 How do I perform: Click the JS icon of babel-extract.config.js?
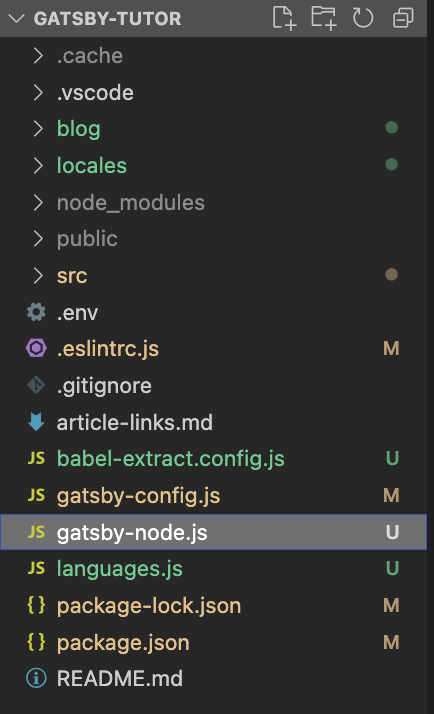[36, 458]
